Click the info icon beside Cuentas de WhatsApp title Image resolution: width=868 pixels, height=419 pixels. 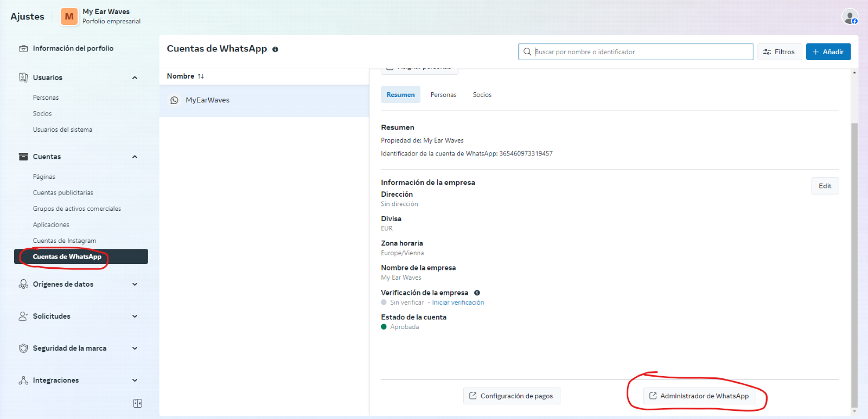coord(275,49)
